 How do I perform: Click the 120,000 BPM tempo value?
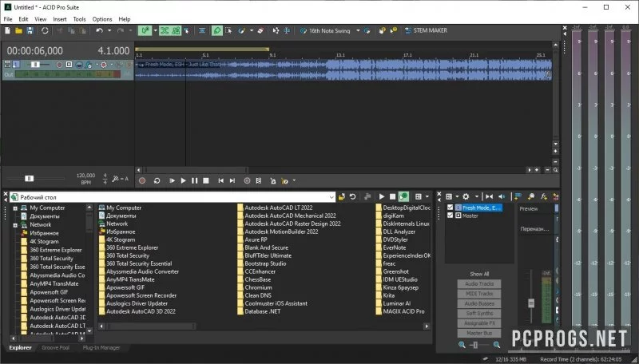point(85,176)
